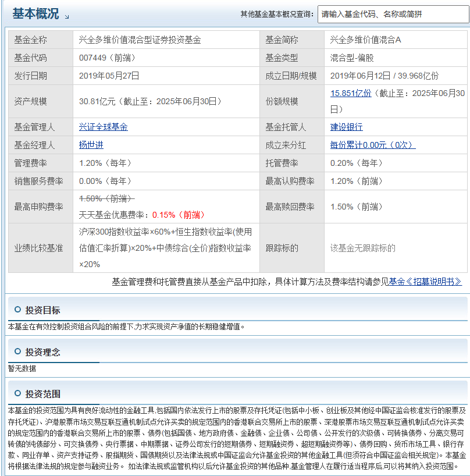Click the circle bullet icon beside 投资范围

coord(17,393)
